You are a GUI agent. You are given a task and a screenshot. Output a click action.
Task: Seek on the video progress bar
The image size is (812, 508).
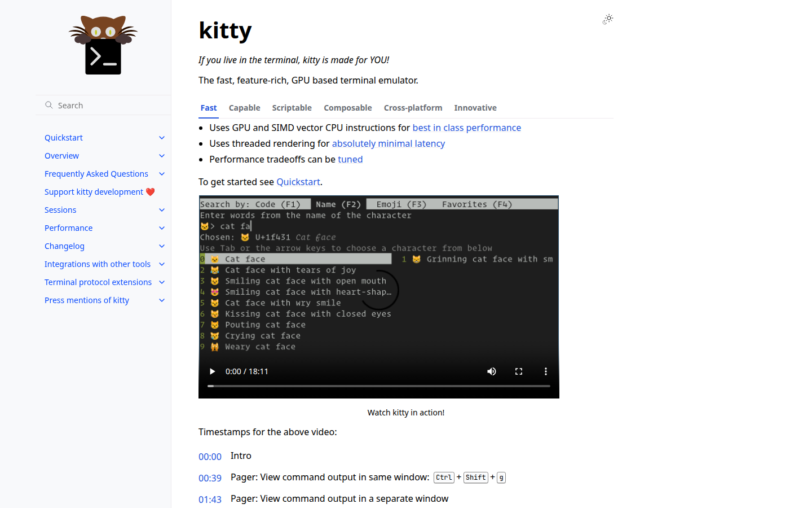click(379, 386)
